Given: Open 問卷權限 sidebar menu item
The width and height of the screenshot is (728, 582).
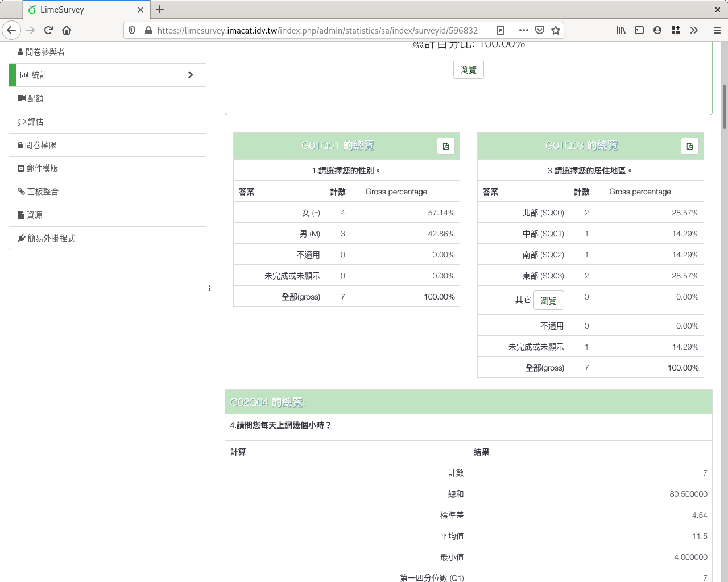Looking at the screenshot, I should (x=107, y=145).
